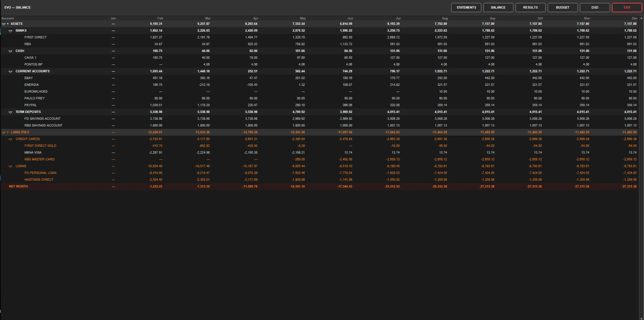Select the RBS bank account row
Image resolution: width=644 pixels, height=320 pixels.
320,44
